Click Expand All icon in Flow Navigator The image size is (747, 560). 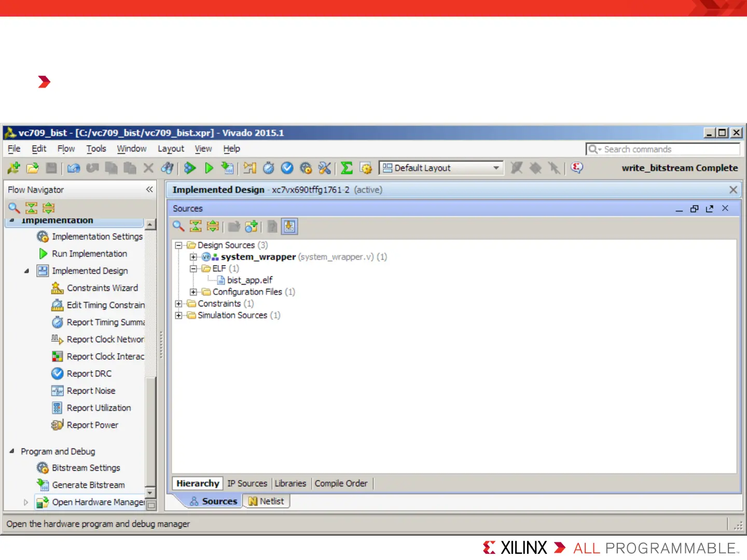click(48, 208)
